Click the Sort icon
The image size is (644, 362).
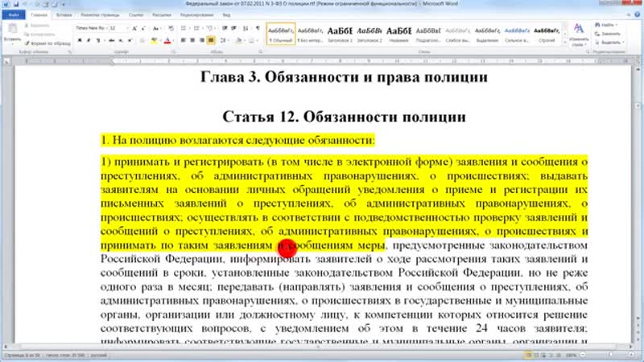(246, 28)
